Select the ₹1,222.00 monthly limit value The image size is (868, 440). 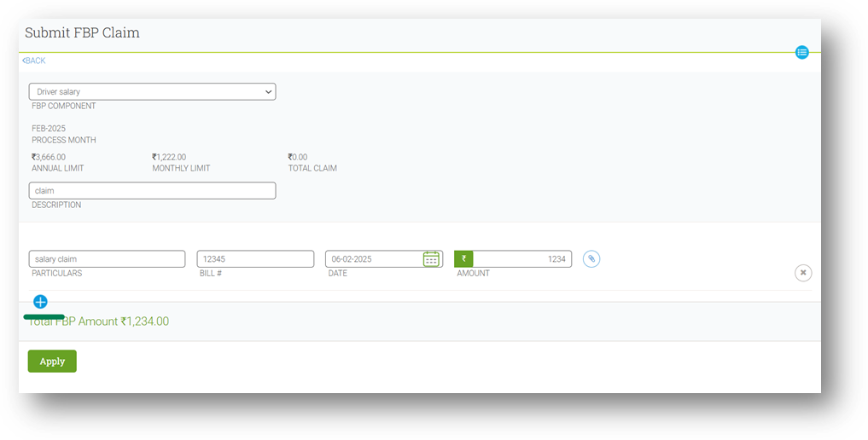169,157
